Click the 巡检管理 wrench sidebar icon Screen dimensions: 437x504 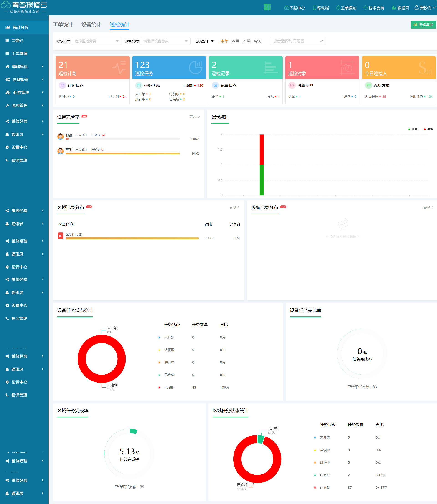[x=7, y=106]
